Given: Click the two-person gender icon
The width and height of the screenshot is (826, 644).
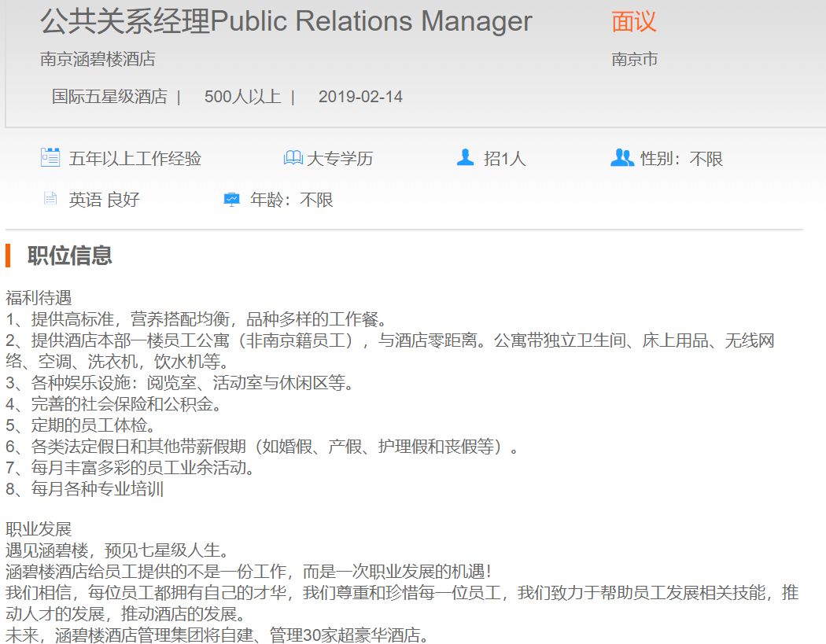Looking at the screenshot, I should tap(621, 158).
